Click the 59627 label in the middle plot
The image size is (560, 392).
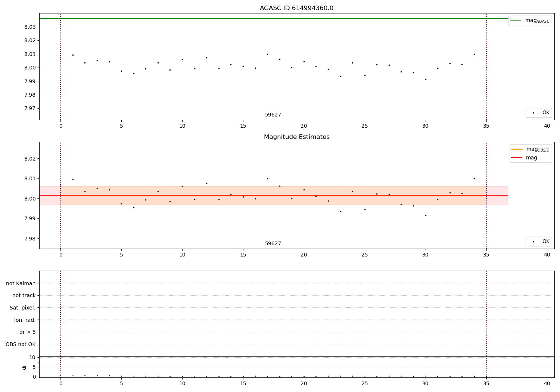click(x=273, y=244)
